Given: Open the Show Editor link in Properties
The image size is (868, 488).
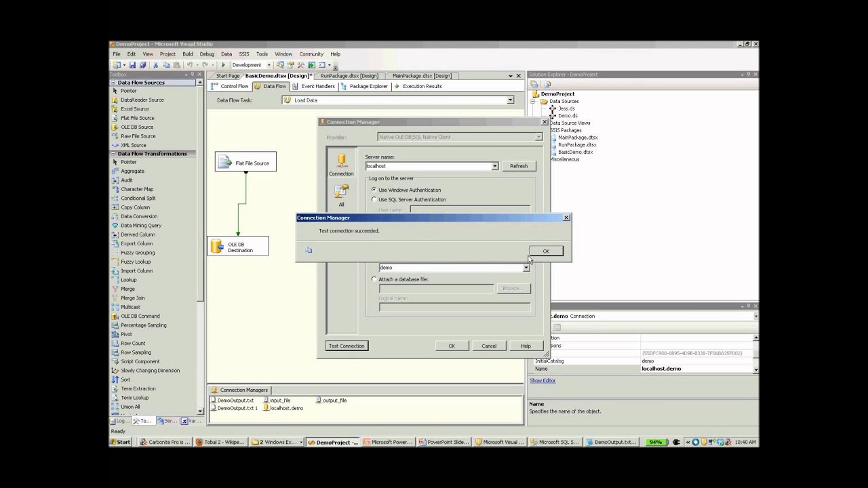Looking at the screenshot, I should [x=542, y=380].
